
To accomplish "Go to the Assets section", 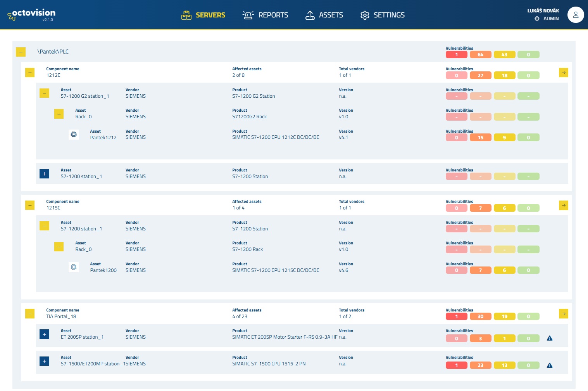I will pos(324,15).
